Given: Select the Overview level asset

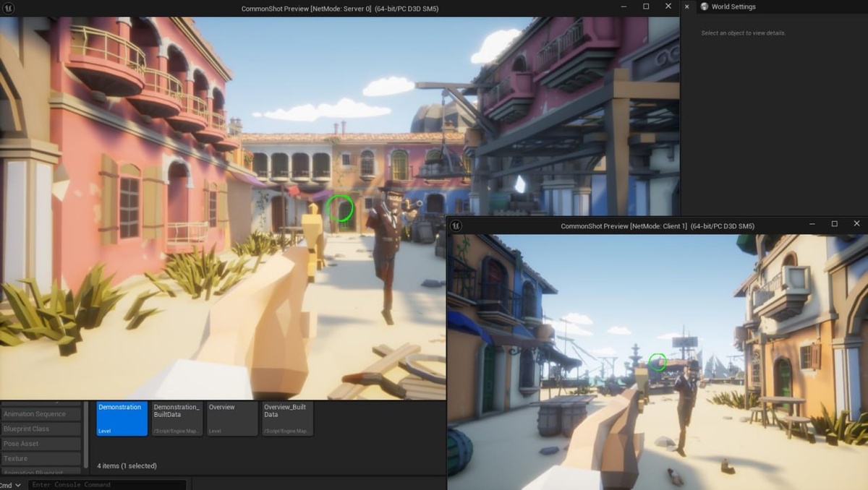Looking at the screenshot, I should (232, 418).
